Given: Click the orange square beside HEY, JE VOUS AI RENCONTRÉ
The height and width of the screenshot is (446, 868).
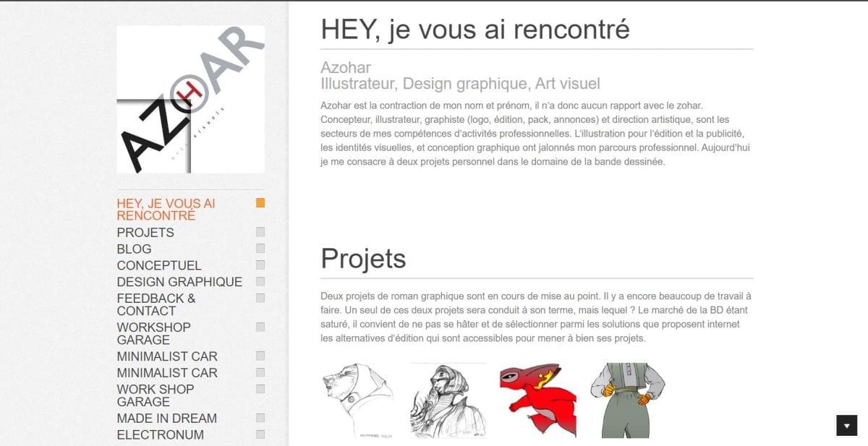Looking at the screenshot, I should pos(259,203).
